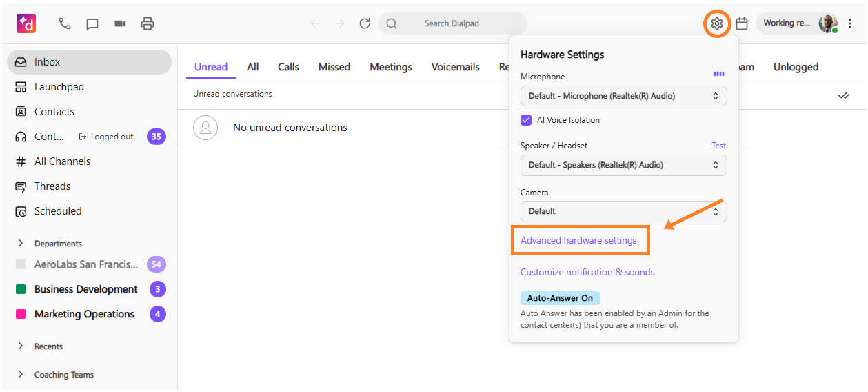Viewport: 868px width, 392px height.
Task: Click the 4 badge on Marketing Operations
Action: click(x=158, y=314)
